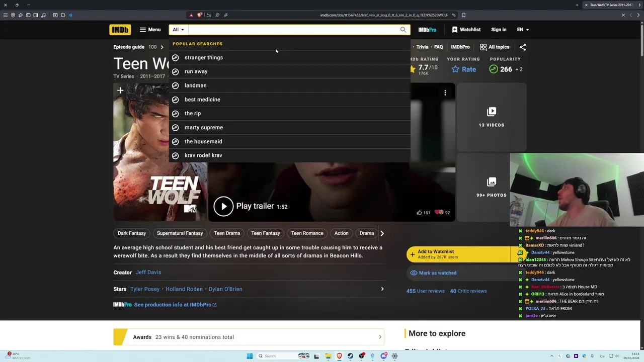The height and width of the screenshot is (362, 644).
Task: Click the IMDb logo
Action: pyautogui.click(x=120, y=30)
